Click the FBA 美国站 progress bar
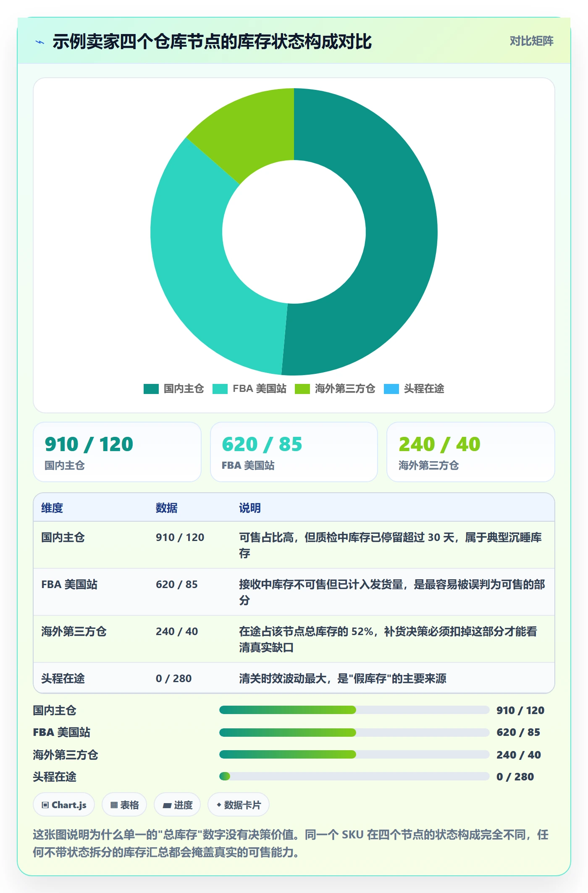This screenshot has height=893, width=588. click(x=354, y=733)
